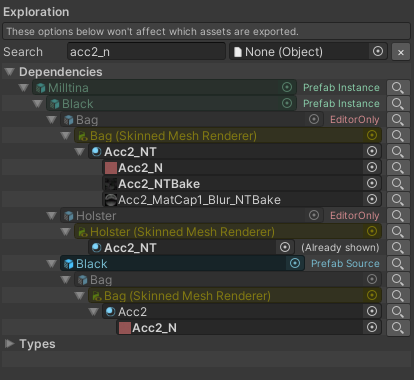Select the Black Prefab Source item
The height and width of the screenshot is (380, 414).
182,264
